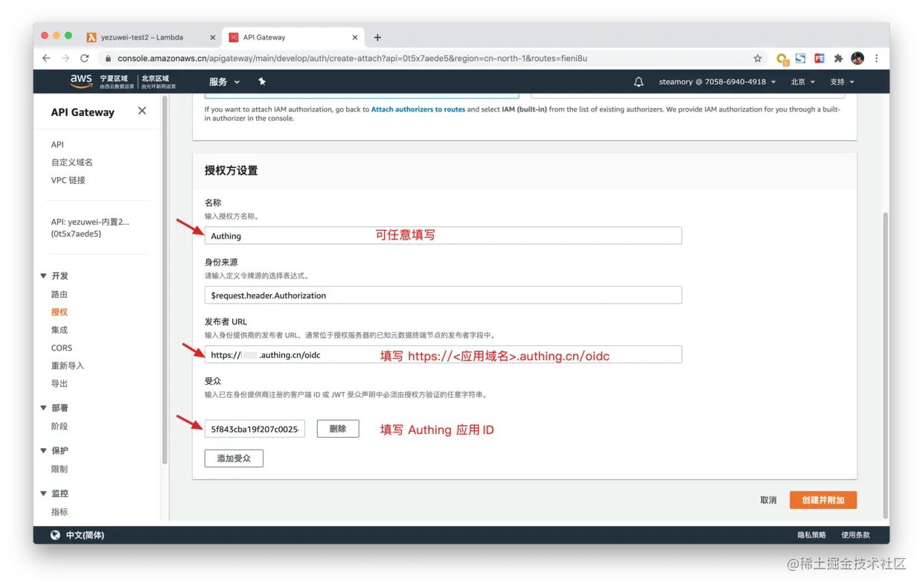Open VPC 链接 in the sidebar
The image size is (923, 588).
[x=68, y=180]
